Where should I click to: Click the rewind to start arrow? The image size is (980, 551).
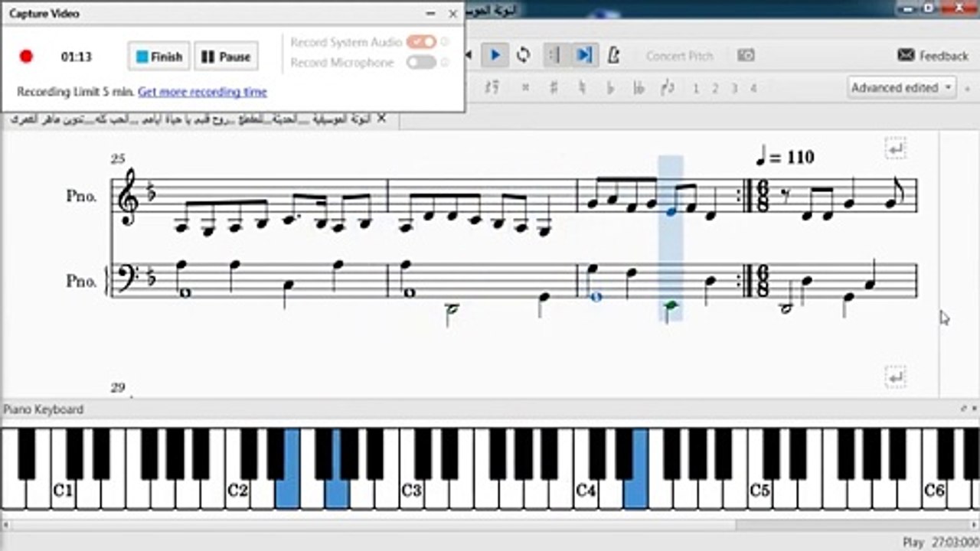(x=469, y=55)
